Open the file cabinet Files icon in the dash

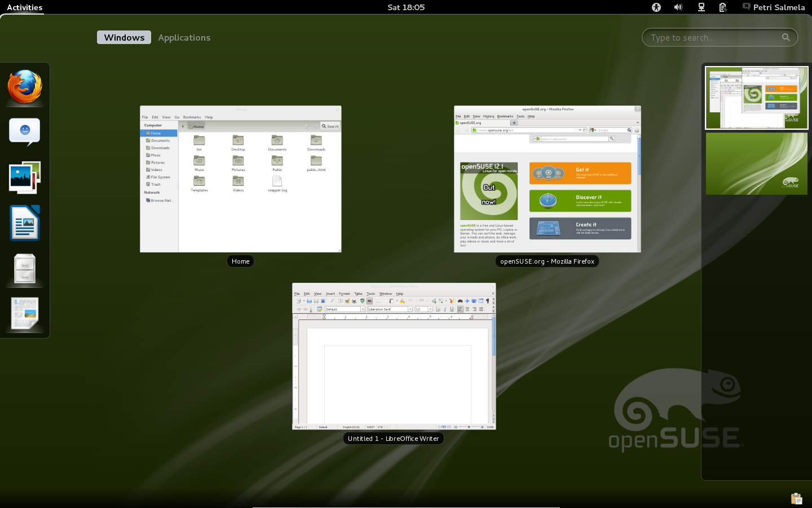click(x=25, y=269)
